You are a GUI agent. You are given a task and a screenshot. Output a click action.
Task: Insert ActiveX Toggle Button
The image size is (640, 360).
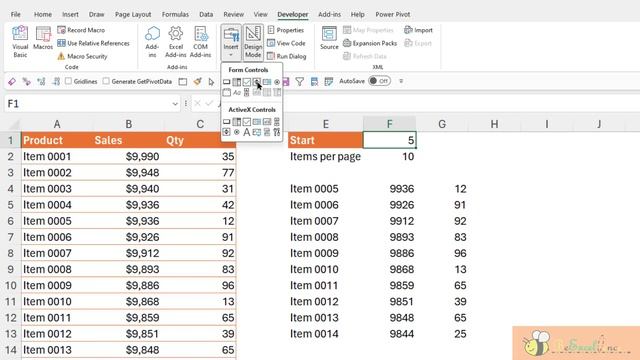click(267, 132)
